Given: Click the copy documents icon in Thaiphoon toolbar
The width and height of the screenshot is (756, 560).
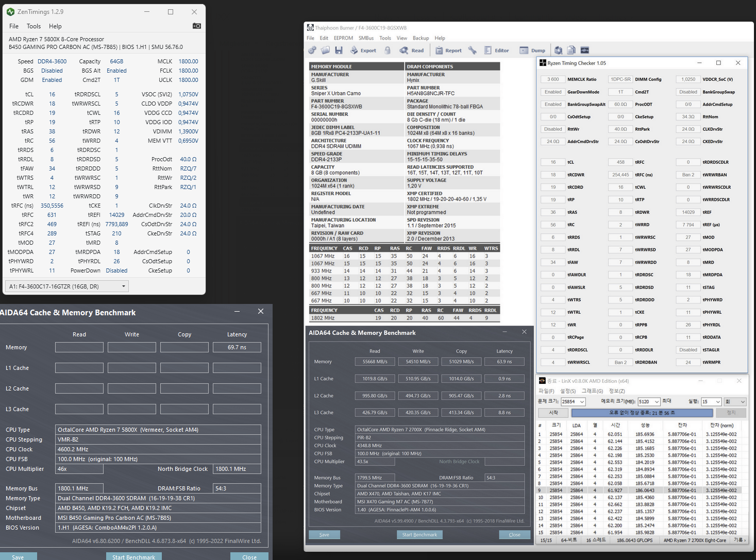Looking at the screenshot, I should (571, 50).
